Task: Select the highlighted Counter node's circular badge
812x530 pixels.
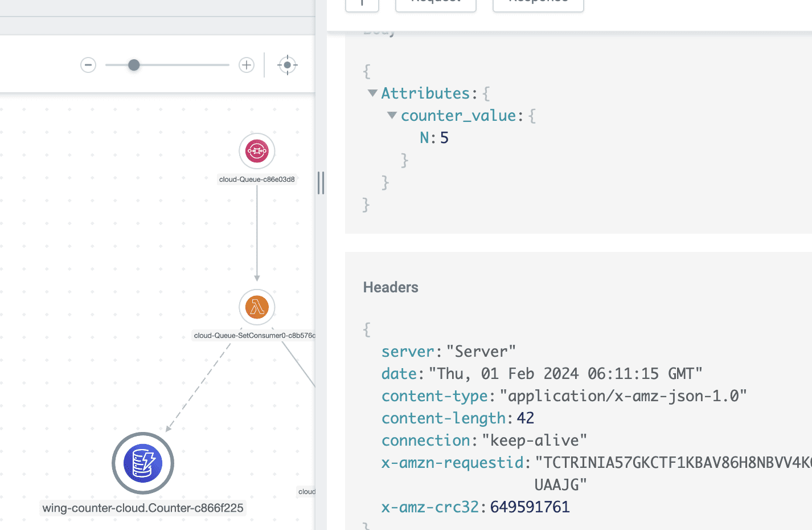Action: [x=142, y=463]
